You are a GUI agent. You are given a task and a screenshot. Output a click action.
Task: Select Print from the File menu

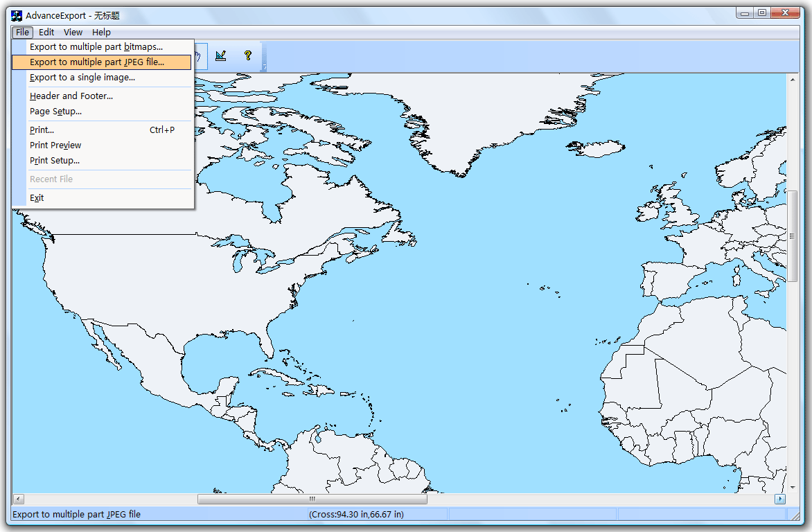click(41, 130)
